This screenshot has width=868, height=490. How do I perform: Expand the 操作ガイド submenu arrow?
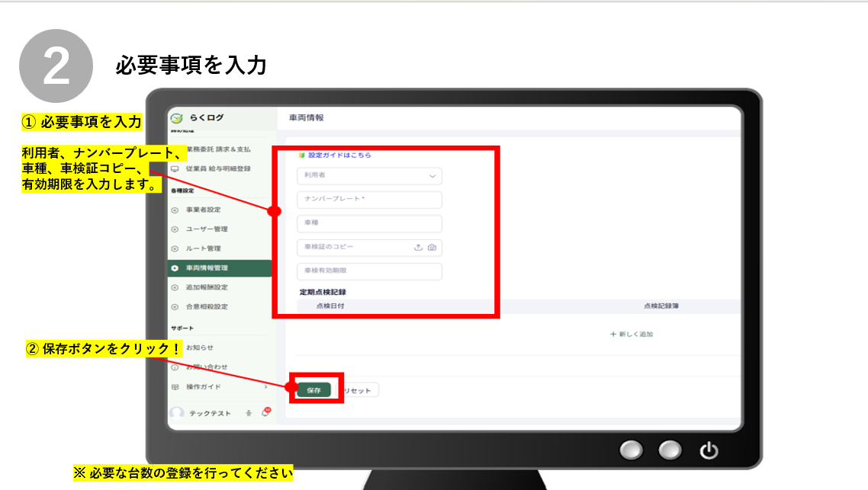[265, 387]
